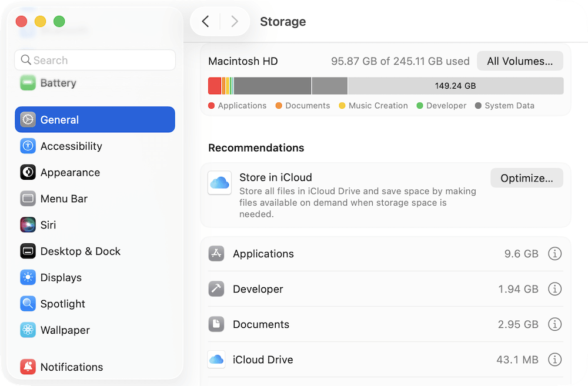Open the General settings icon
This screenshot has width=588, height=386.
27,119
